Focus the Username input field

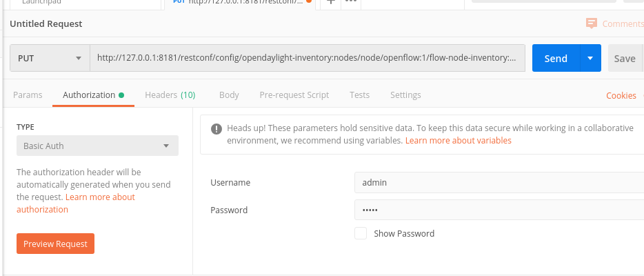pos(496,182)
